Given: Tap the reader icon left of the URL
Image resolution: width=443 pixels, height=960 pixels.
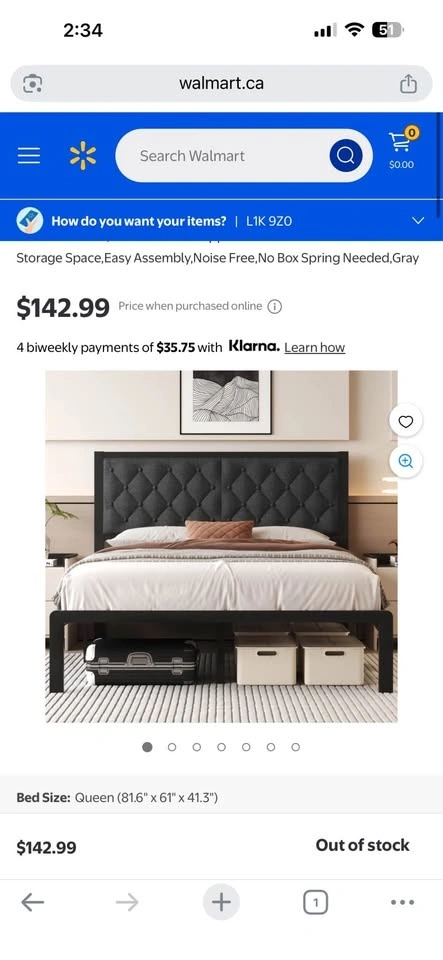Looking at the screenshot, I should click(32, 83).
